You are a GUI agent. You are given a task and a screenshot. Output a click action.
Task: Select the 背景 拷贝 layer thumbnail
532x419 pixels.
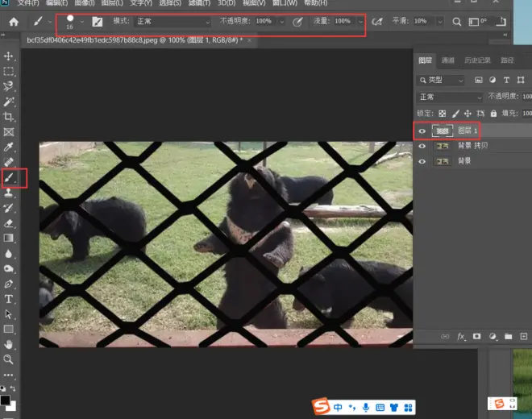pyautogui.click(x=442, y=146)
